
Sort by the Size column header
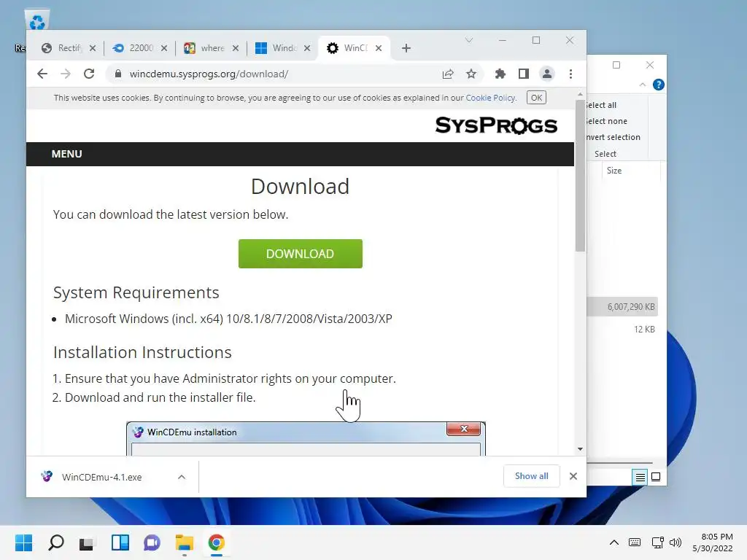[x=631, y=171]
